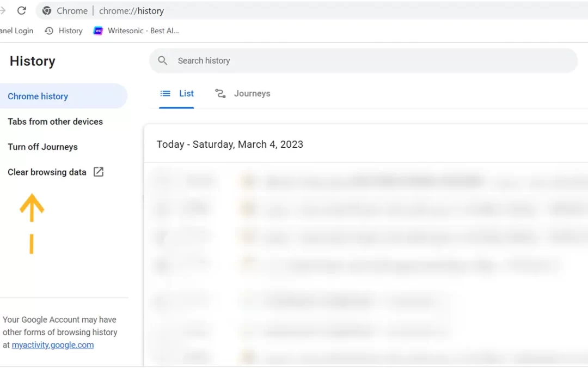This screenshot has height=368, width=588.
Task: Turn off Journeys in the sidebar
Action: (42, 147)
